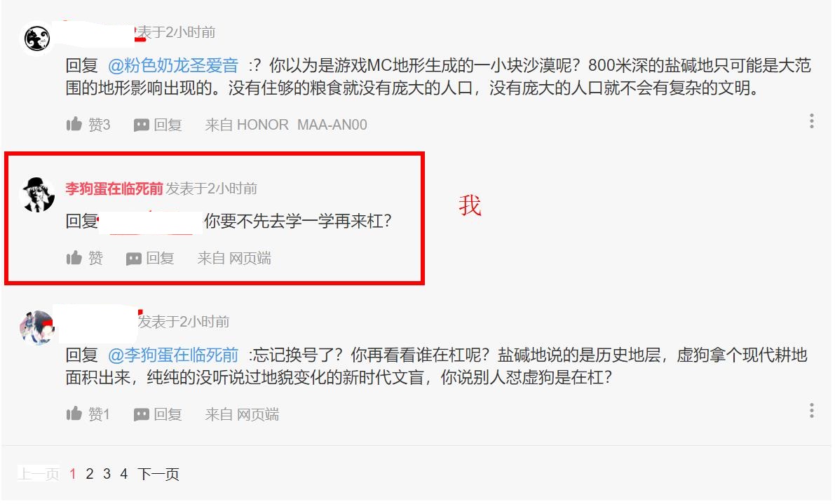The height and width of the screenshot is (504, 835).
Task: Open the bottom commenter's anime avatar
Action: click(37, 328)
